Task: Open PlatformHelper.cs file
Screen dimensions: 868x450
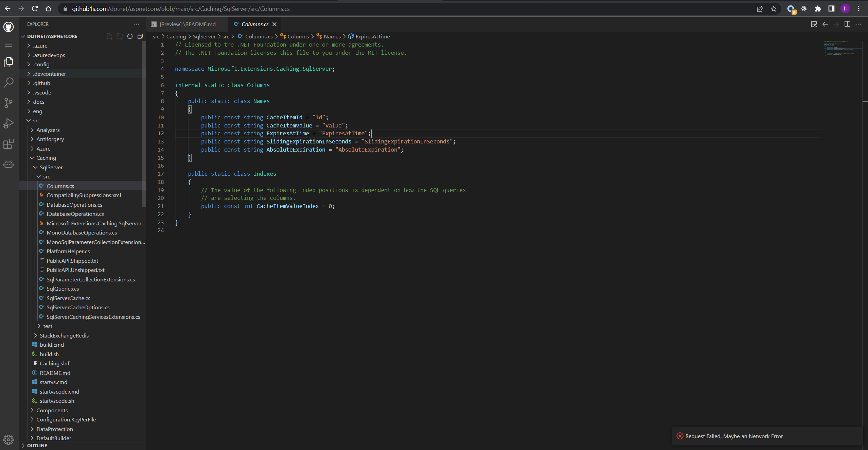Action: (82, 251)
